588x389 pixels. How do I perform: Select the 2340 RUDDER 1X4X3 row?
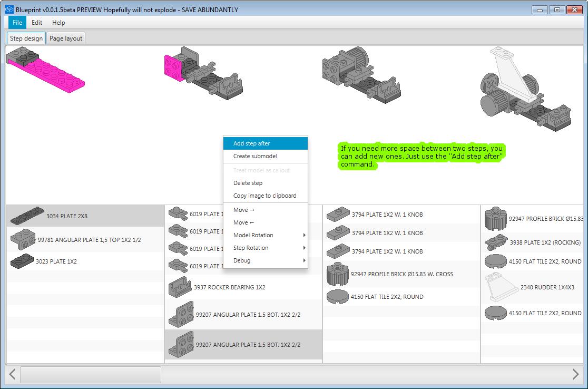click(x=532, y=287)
